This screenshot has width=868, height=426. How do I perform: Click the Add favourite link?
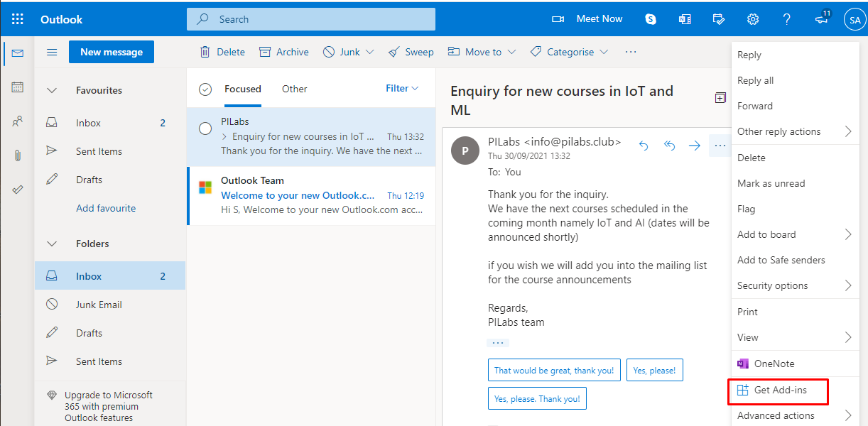pyautogui.click(x=106, y=208)
